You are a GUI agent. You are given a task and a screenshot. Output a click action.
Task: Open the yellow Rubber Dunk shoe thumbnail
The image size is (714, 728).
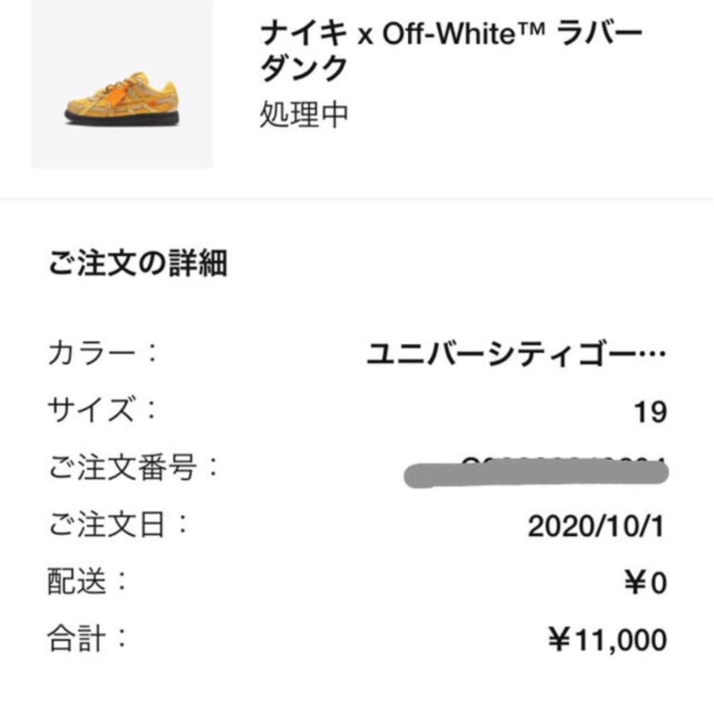point(121,84)
